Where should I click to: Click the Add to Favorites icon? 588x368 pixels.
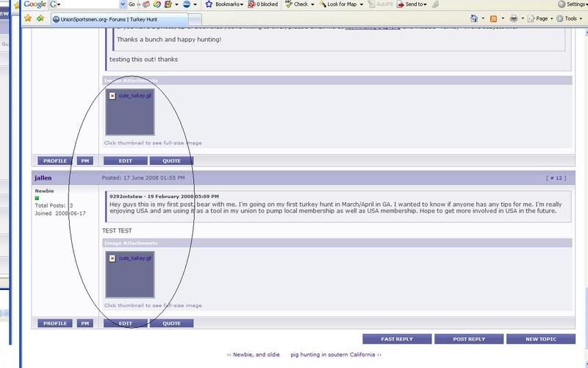(40, 18)
